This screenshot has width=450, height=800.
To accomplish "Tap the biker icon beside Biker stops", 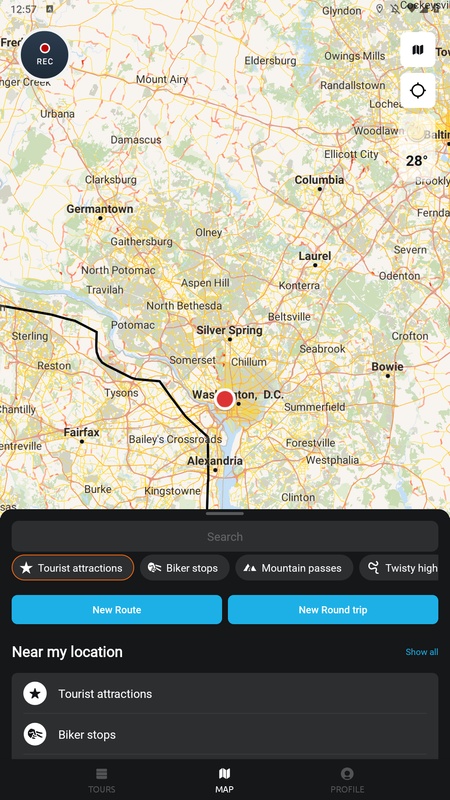I will pos(35,734).
